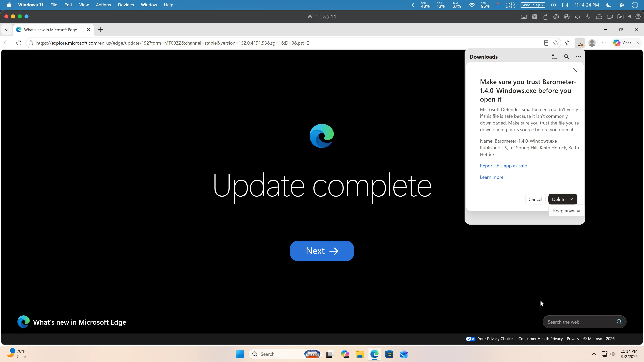This screenshot has height=362, width=644.
Task: Search downloads with the magnifier icon
Action: [567, 57]
